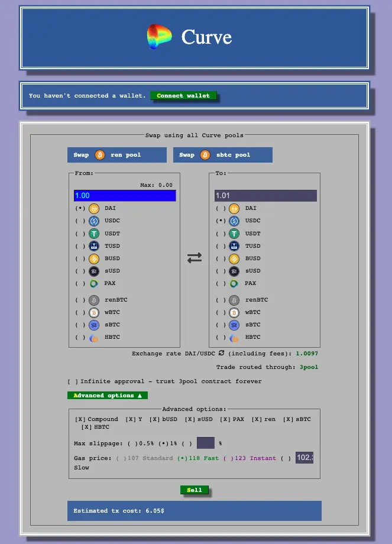Click the exchange rate value 1.0097

pyautogui.click(x=307, y=354)
